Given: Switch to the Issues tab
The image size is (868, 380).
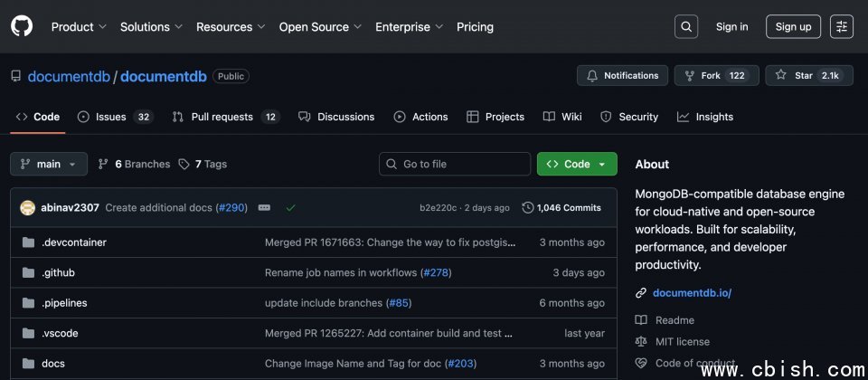Looking at the screenshot, I should pos(116,117).
